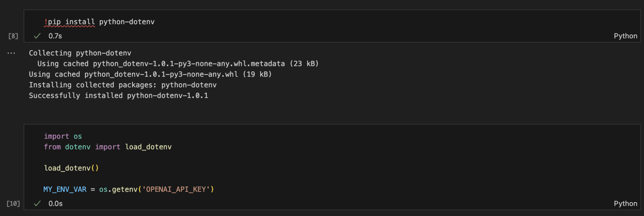Click the 'Collecting python-dotenv' output line
The image size is (644, 216).
click(80, 53)
